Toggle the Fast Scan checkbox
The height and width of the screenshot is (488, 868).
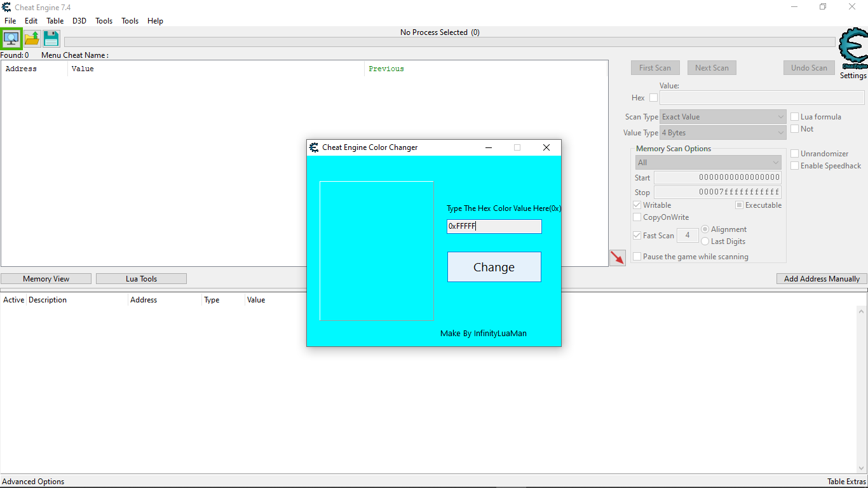(x=637, y=235)
